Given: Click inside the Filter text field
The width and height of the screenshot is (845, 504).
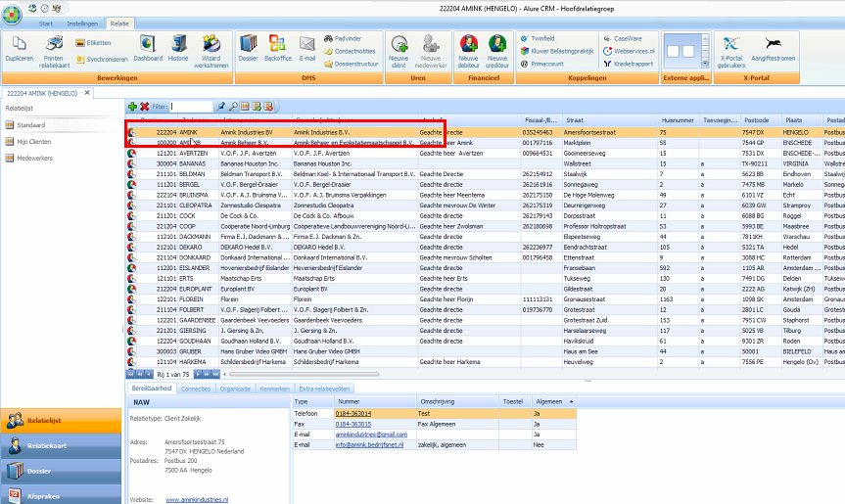Looking at the screenshot, I should 191,107.
